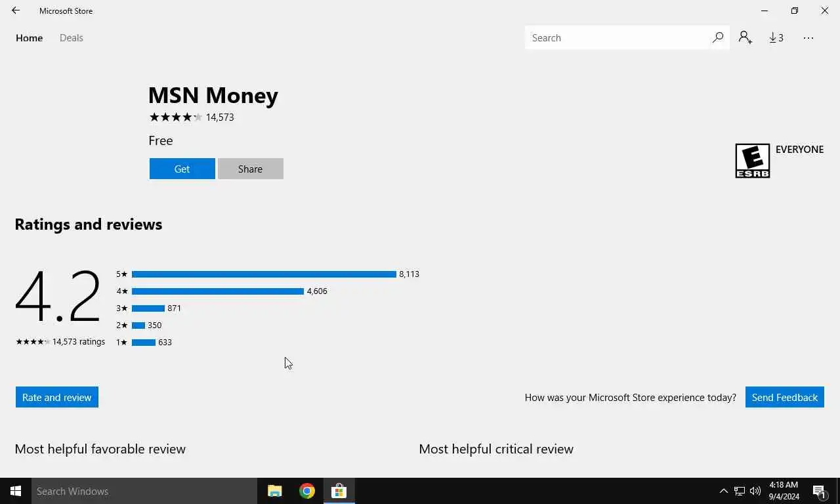The height and width of the screenshot is (504, 840).
Task: Click the Ratings and reviews heading
Action: click(89, 224)
